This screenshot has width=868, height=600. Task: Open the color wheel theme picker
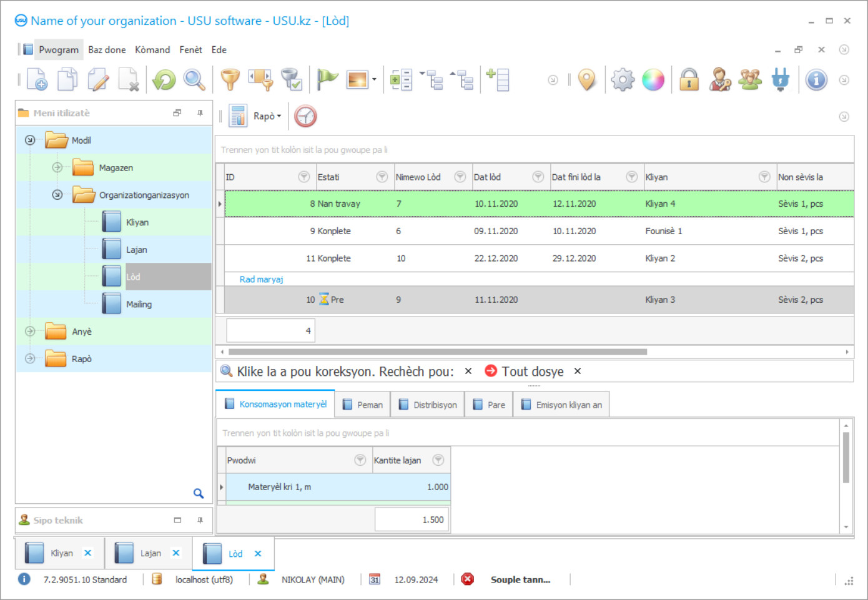[x=653, y=80]
